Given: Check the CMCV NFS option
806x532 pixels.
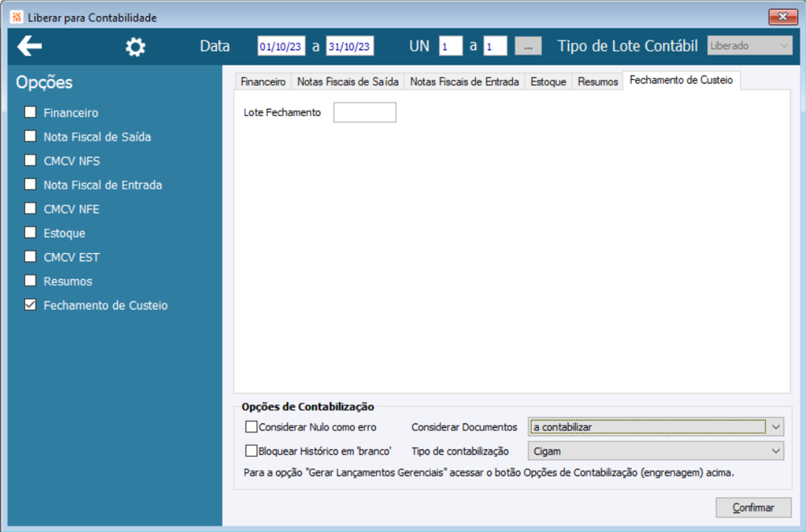Looking at the screenshot, I should tap(31, 160).
